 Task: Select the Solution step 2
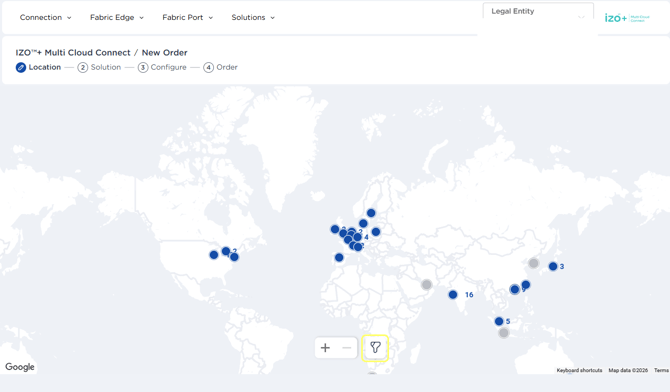99,68
